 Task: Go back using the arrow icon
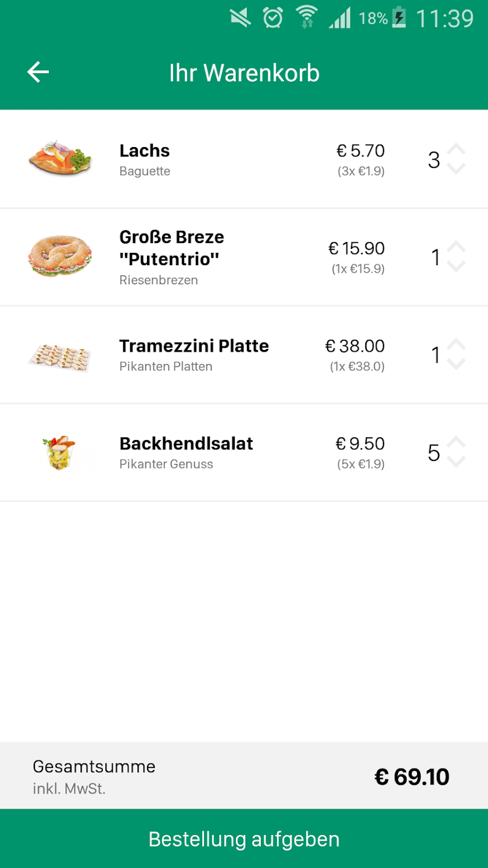(38, 72)
